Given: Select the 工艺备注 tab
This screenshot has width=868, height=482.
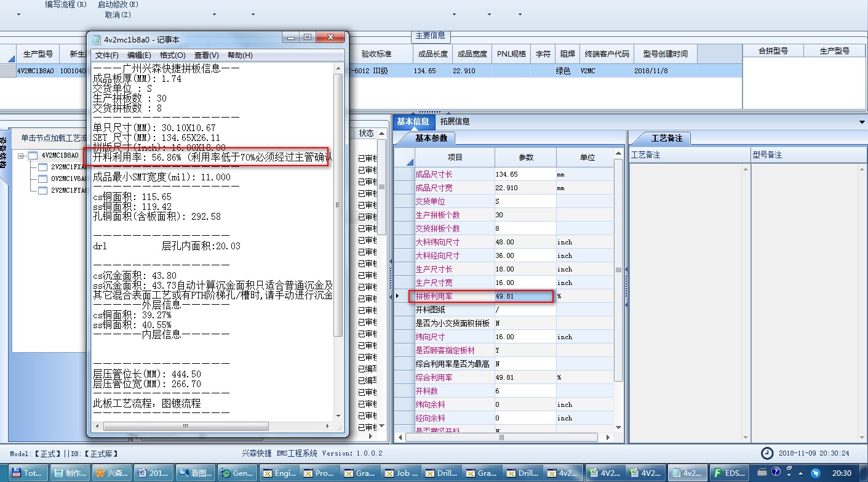Looking at the screenshot, I should pyautogui.click(x=667, y=138).
